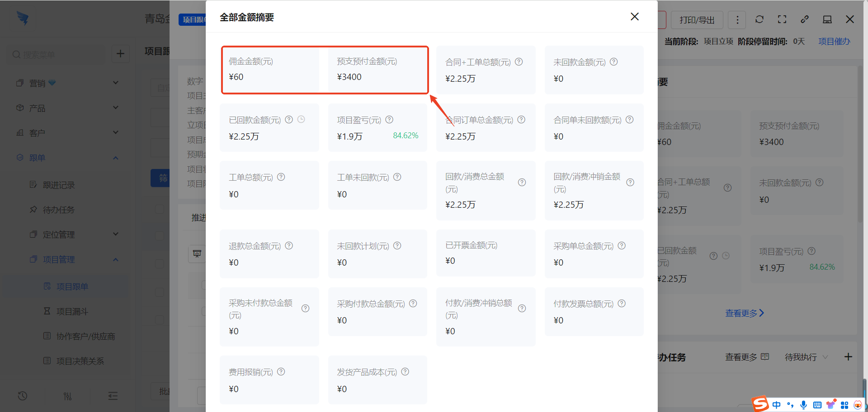Open the 项目催办 link
This screenshot has height=412, width=868.
point(834,42)
